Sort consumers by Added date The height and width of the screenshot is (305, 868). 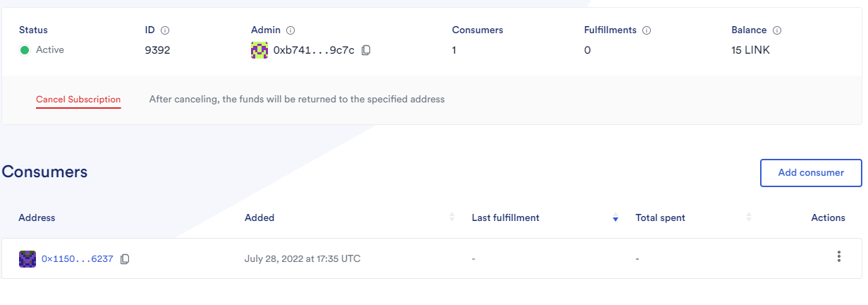click(452, 217)
